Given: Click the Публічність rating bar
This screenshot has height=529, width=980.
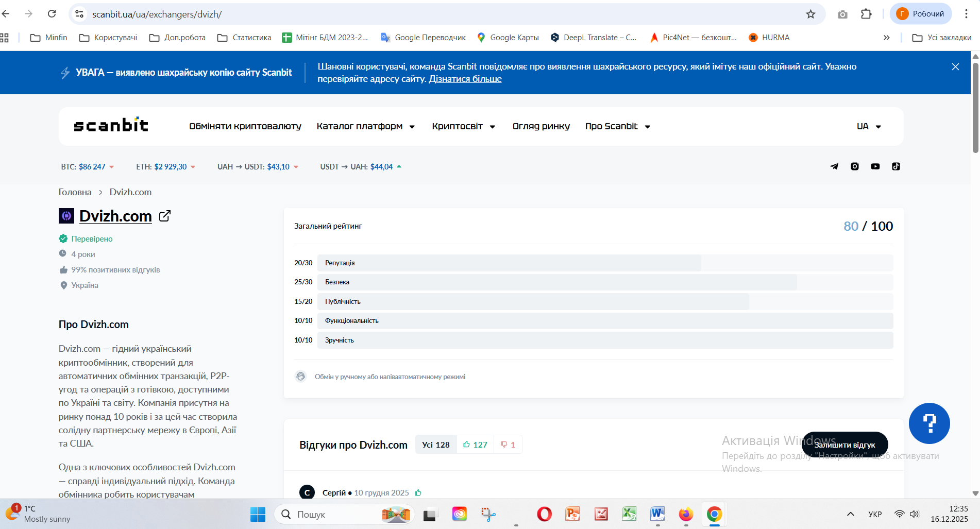Looking at the screenshot, I should pos(605,301).
